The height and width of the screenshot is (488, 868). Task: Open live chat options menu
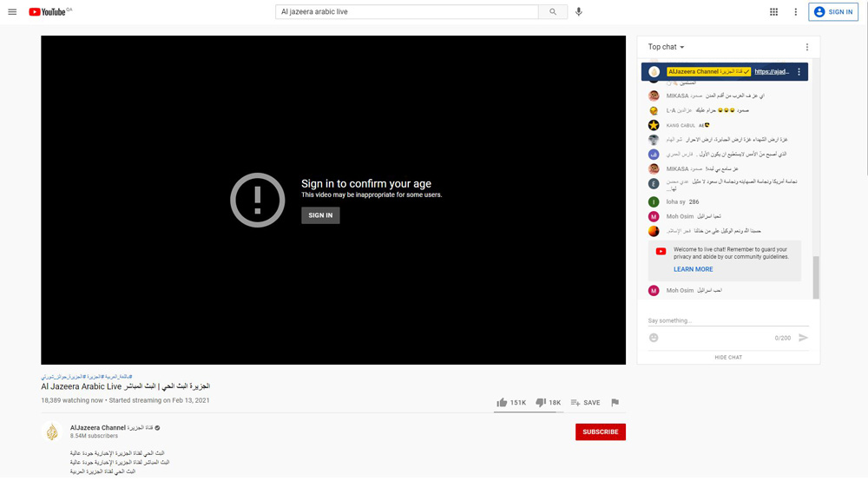coord(806,47)
